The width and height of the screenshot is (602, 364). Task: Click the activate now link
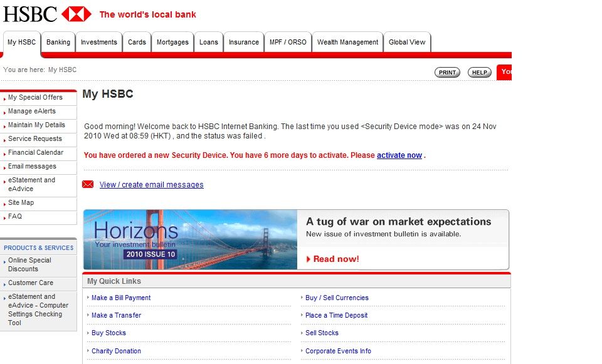tap(399, 155)
